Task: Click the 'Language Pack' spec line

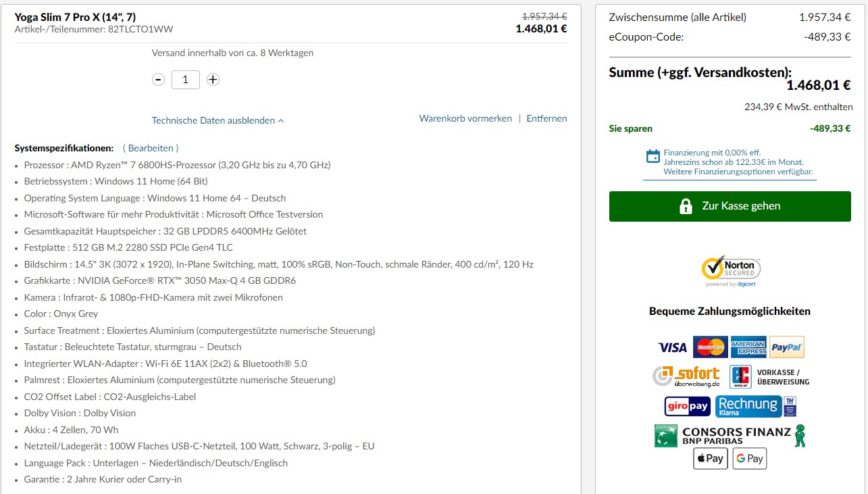Action: point(155,463)
